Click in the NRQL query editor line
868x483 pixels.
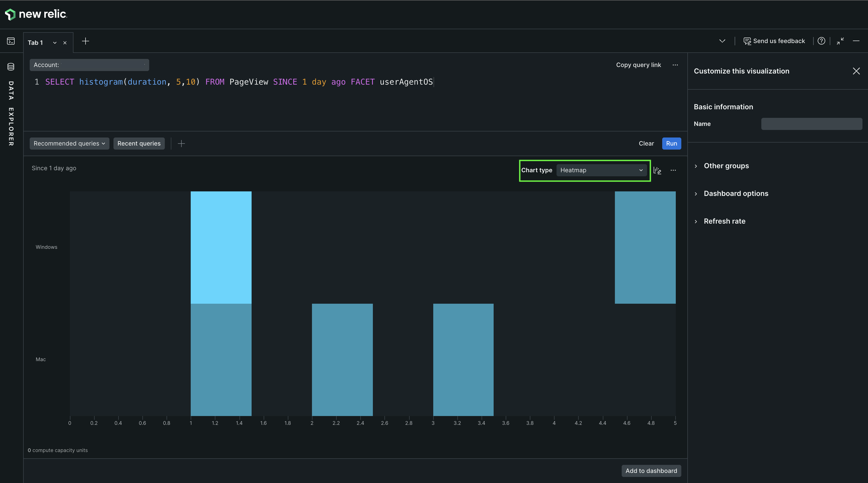point(239,82)
